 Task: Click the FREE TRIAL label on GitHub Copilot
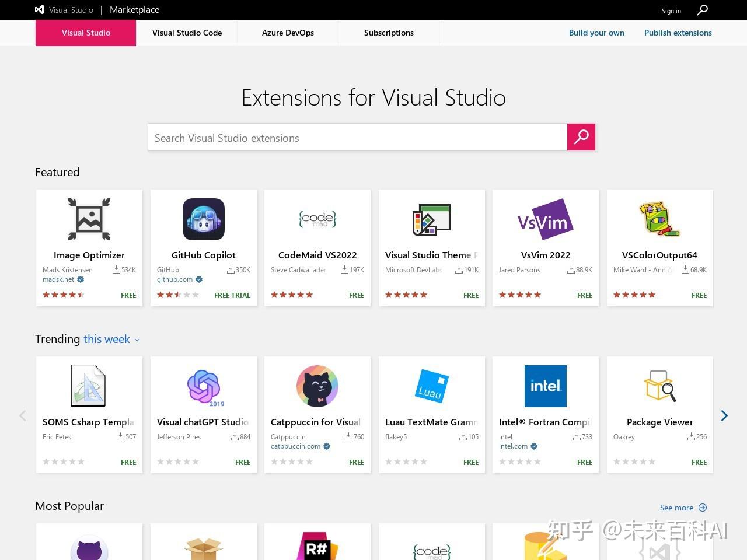coord(232,296)
